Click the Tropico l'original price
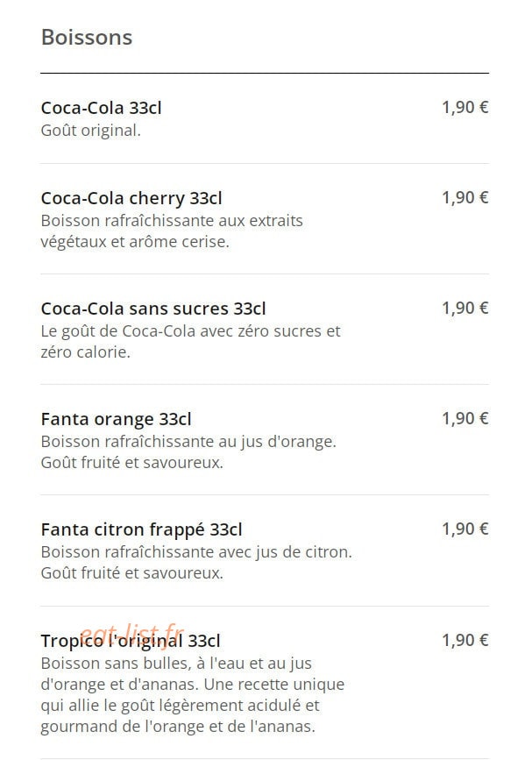Image resolution: width=532 pixels, height=760 pixels. point(465,640)
